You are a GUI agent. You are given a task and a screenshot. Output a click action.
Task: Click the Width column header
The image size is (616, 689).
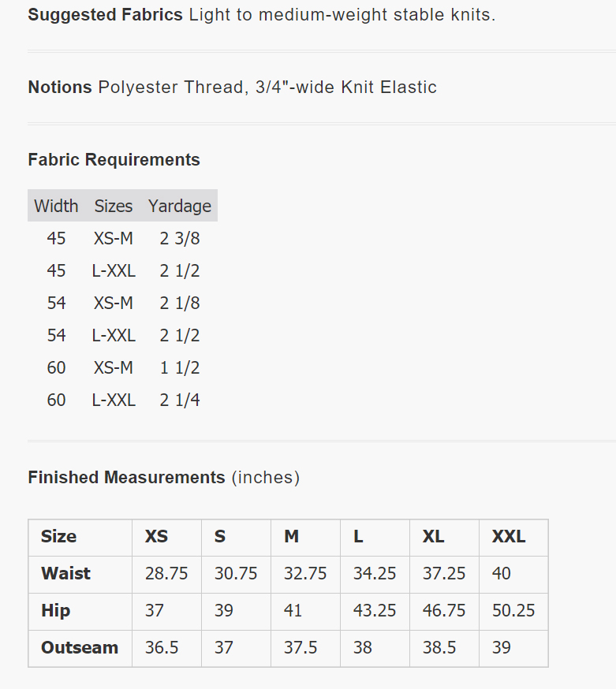(x=56, y=206)
